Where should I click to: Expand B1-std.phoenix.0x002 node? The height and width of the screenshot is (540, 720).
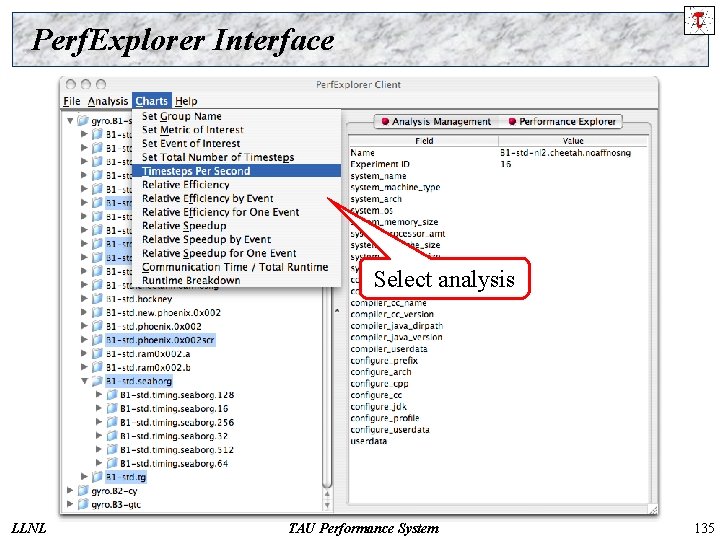pyautogui.click(x=84, y=326)
